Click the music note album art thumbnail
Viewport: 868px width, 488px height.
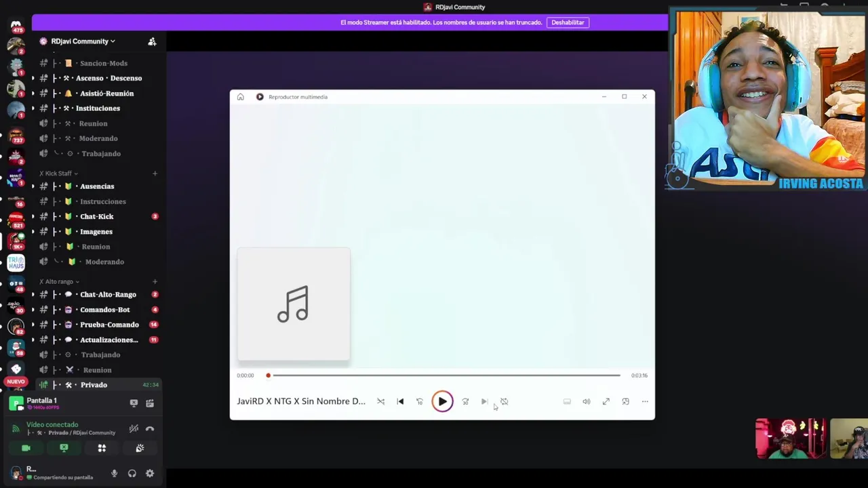tap(294, 304)
